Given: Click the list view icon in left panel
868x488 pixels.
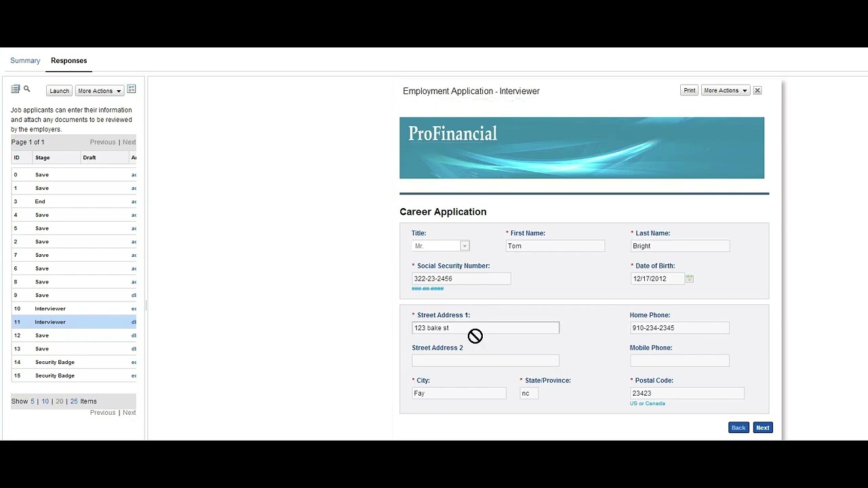Looking at the screenshot, I should 16,89.
